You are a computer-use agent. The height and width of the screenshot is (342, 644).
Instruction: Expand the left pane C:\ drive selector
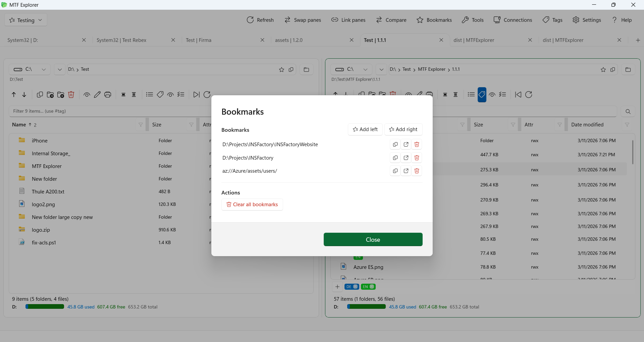pos(30,69)
